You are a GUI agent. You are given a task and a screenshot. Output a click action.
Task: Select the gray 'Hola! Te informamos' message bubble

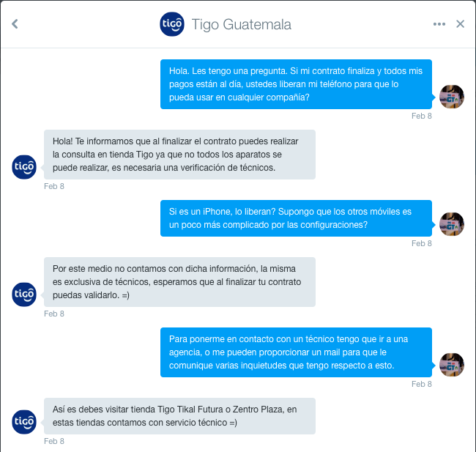(x=179, y=155)
